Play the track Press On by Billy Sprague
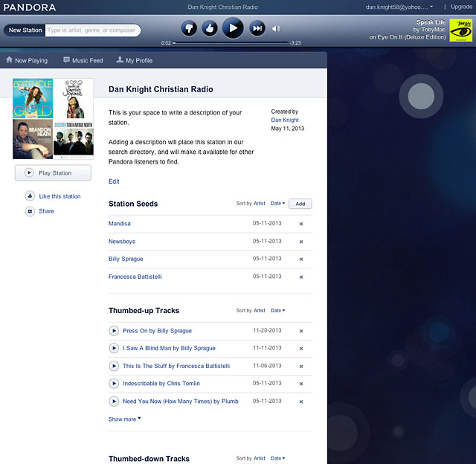 click(114, 331)
